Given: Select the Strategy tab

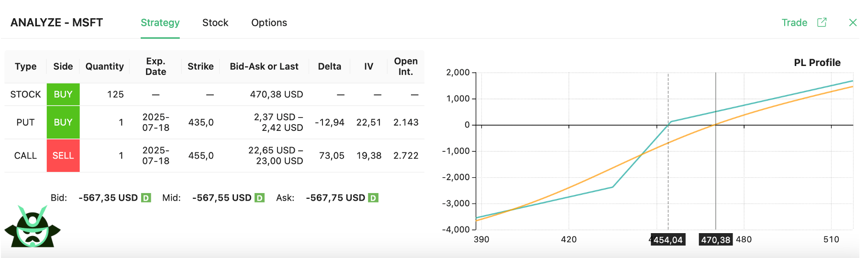Looking at the screenshot, I should (160, 22).
